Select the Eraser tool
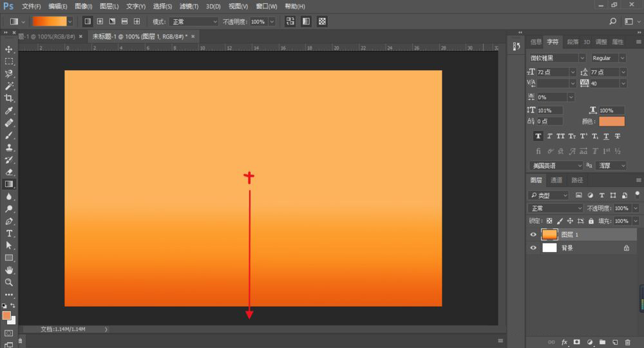Viewport: 644px width, 348px height. (x=9, y=172)
